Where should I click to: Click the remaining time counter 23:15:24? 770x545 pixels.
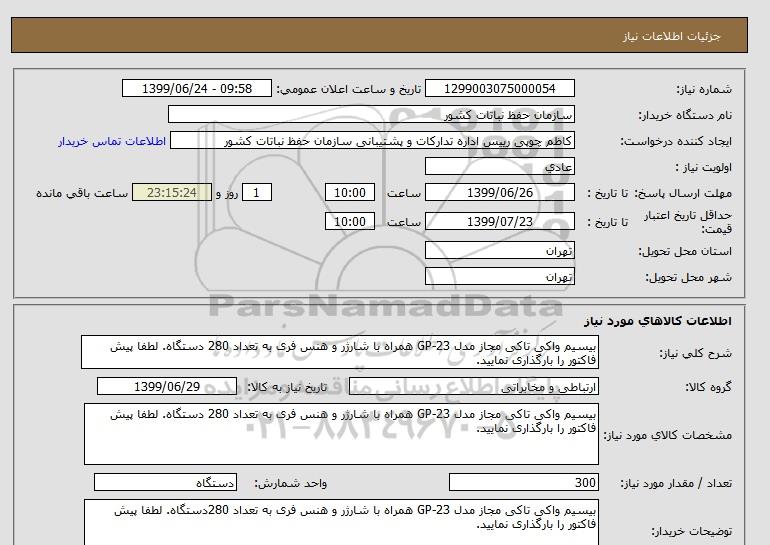(172, 193)
